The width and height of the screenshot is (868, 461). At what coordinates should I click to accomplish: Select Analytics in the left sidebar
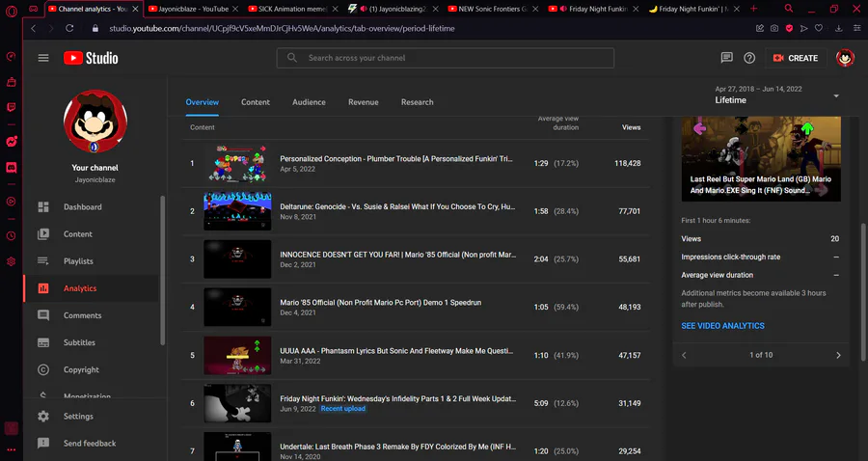(x=80, y=288)
